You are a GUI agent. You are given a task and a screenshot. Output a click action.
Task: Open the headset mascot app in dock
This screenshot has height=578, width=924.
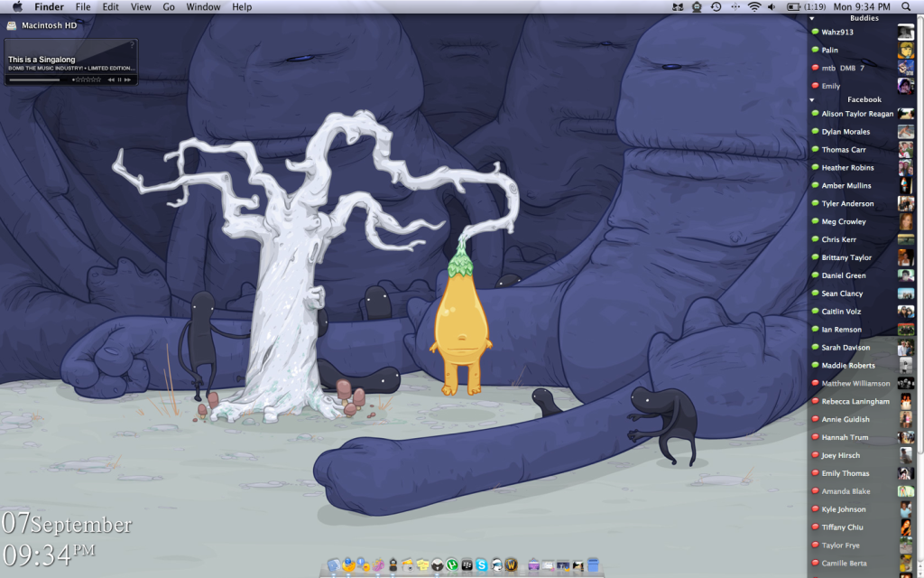click(496, 565)
